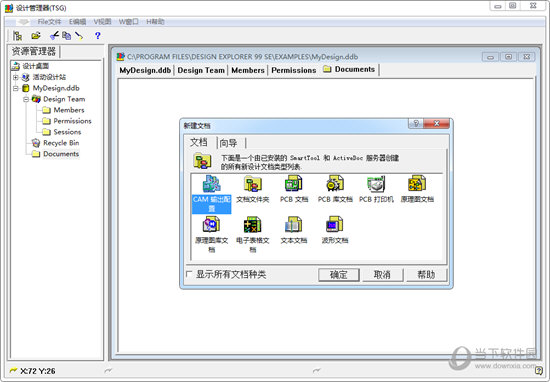Viewport: 550px width, 382px height.
Task: Open the E编辑 menu
Action: click(78, 22)
